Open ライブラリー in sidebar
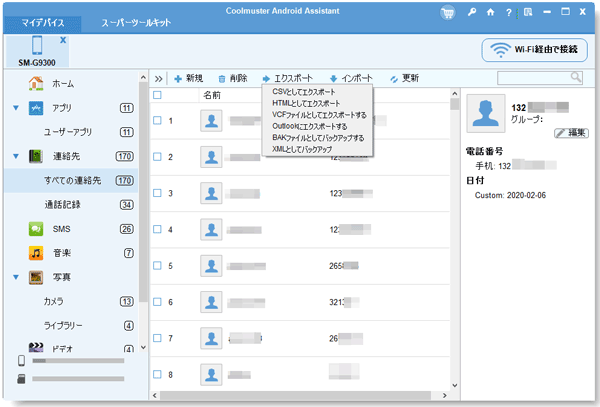This screenshot has height=407, width=600. click(63, 326)
